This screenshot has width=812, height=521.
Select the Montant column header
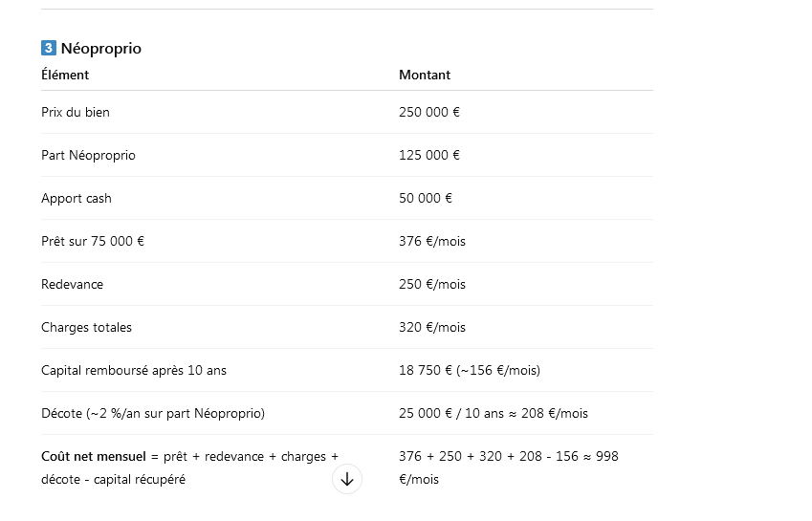coord(425,75)
